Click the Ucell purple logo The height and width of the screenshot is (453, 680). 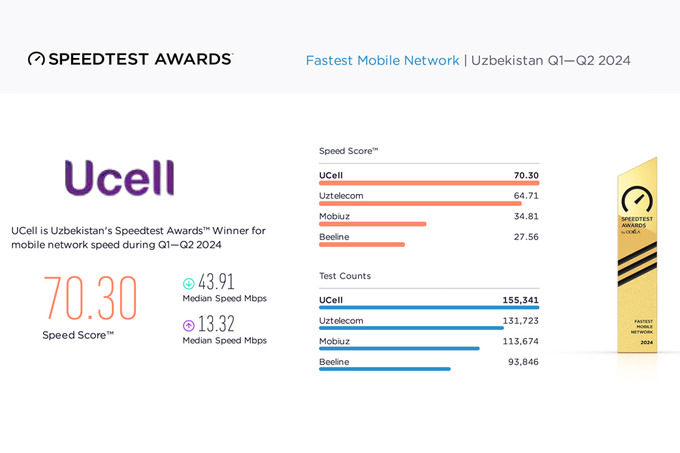[x=120, y=178]
